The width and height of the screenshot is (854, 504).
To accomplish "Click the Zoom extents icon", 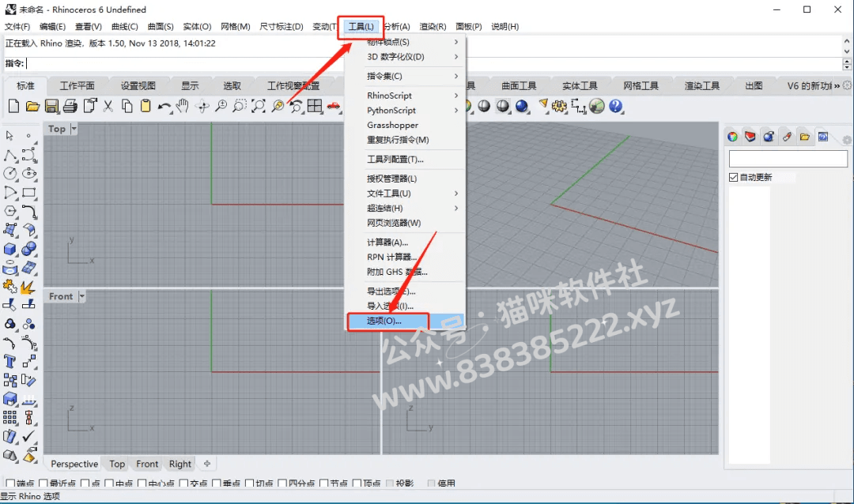I will 258,106.
